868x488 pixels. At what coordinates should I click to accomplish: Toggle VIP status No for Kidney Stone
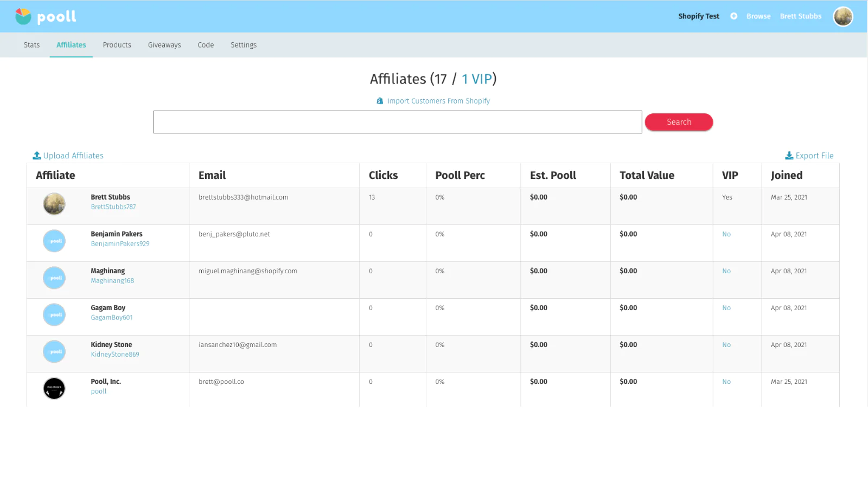click(x=726, y=345)
